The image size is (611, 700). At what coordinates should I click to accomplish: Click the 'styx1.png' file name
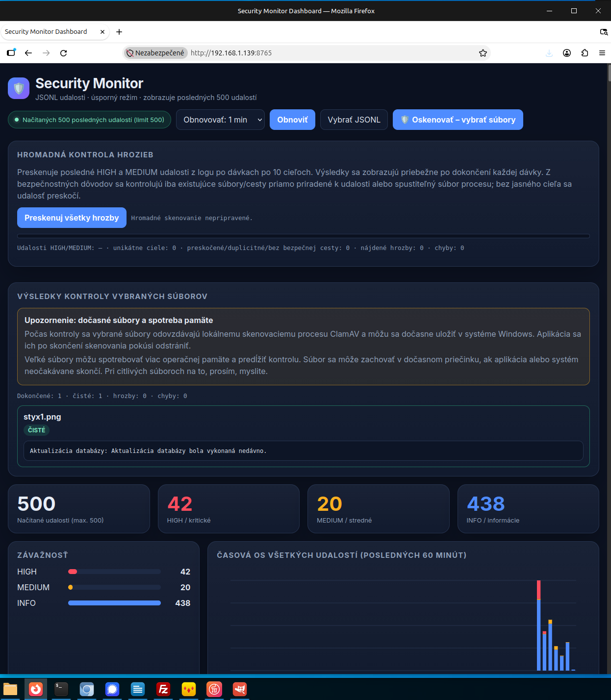[42, 417]
